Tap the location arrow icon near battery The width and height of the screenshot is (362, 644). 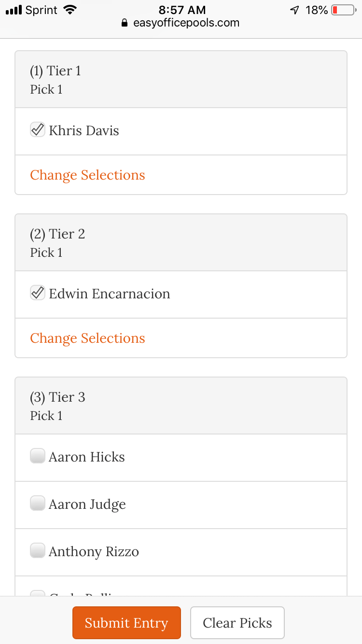[295, 10]
